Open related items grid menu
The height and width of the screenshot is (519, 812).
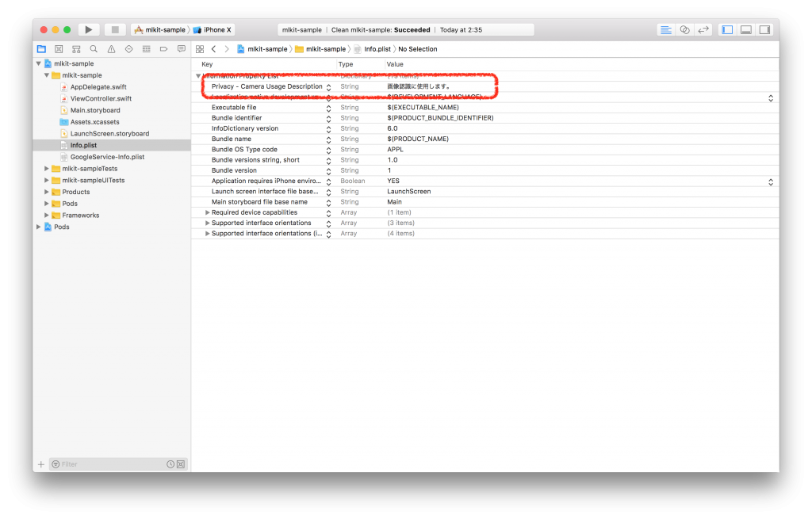coord(200,49)
